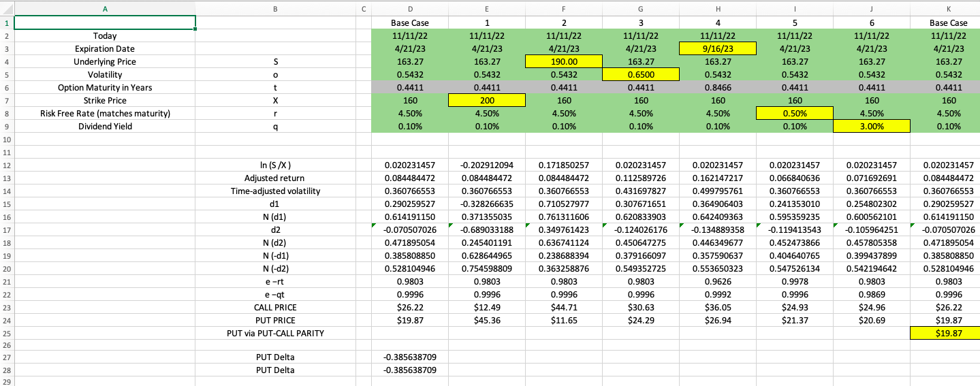Click "Risk Free Rate (matches maturity)" cell

coord(105,113)
